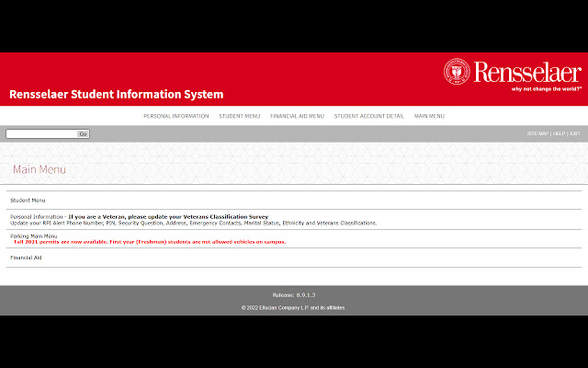The height and width of the screenshot is (368, 588).
Task: Click the Update your RPI Alert description
Action: coord(193,223)
